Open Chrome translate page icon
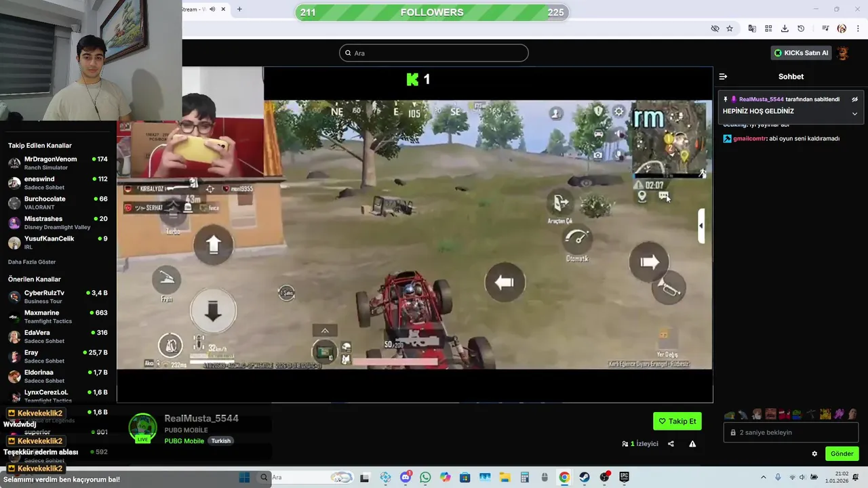868x488 pixels. click(752, 28)
